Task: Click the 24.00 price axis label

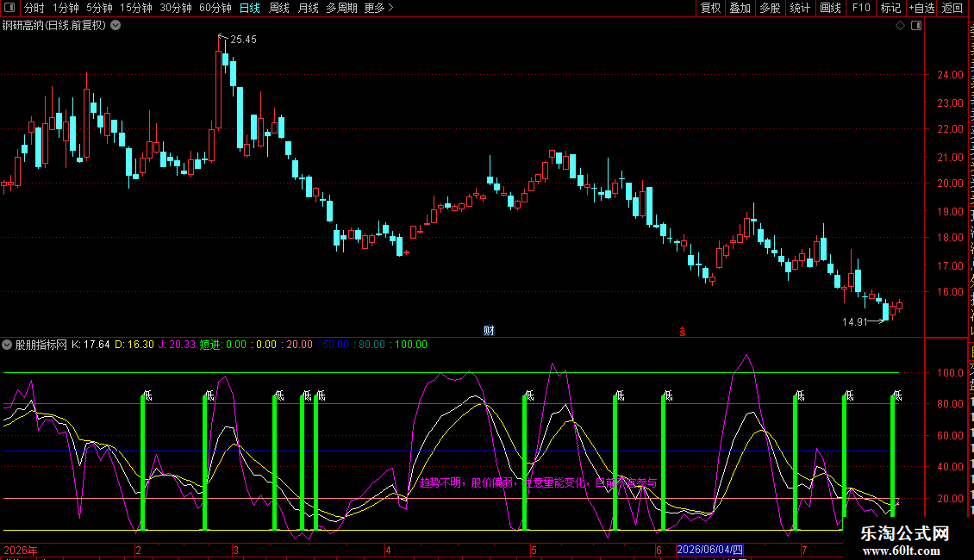Action: point(951,75)
